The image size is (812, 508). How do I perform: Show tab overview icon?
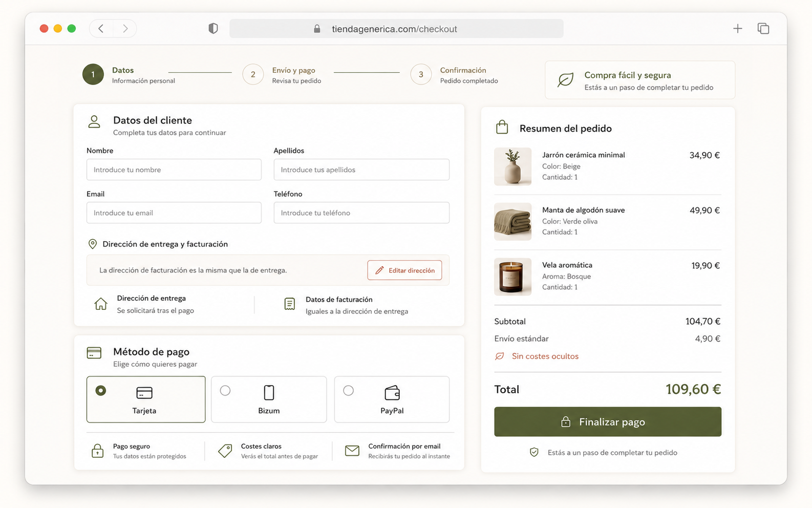pos(763,29)
